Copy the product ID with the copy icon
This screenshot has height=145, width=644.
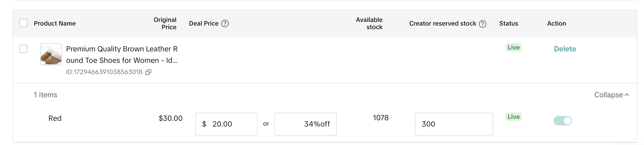(148, 72)
